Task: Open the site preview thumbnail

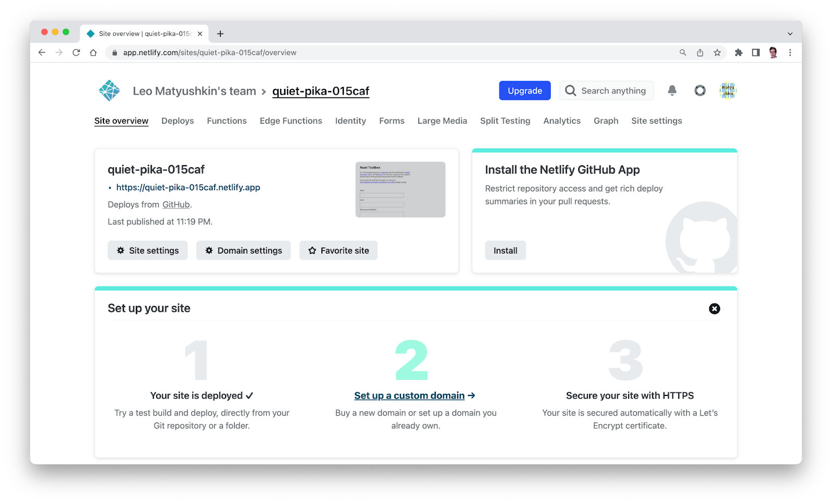Action: (x=400, y=190)
